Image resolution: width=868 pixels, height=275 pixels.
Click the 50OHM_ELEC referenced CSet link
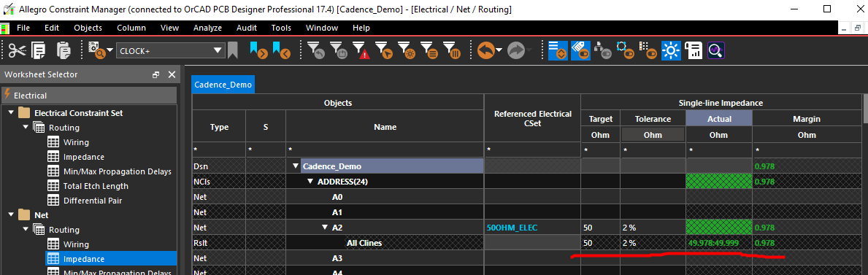[x=512, y=228]
